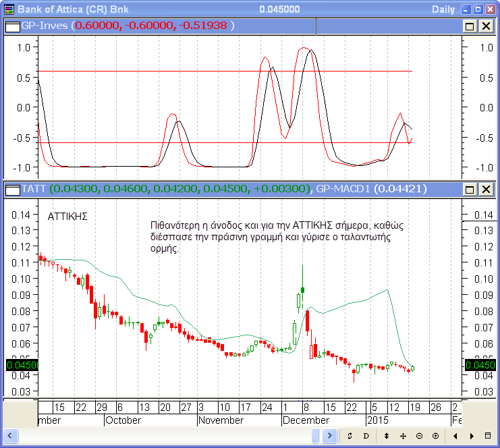Close the TATT price pane

486,190
